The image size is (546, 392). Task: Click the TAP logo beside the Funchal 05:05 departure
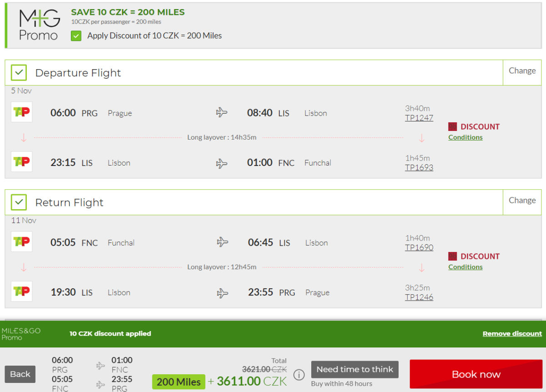click(21, 242)
